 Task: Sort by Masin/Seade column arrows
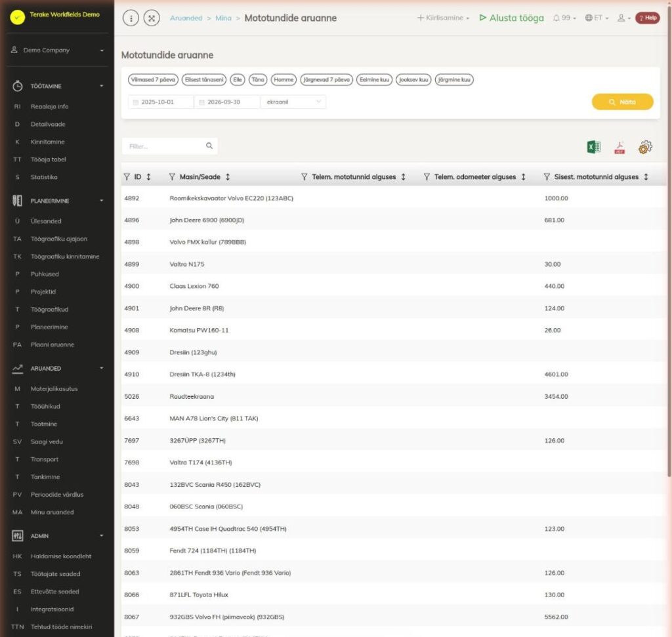pyautogui.click(x=228, y=177)
